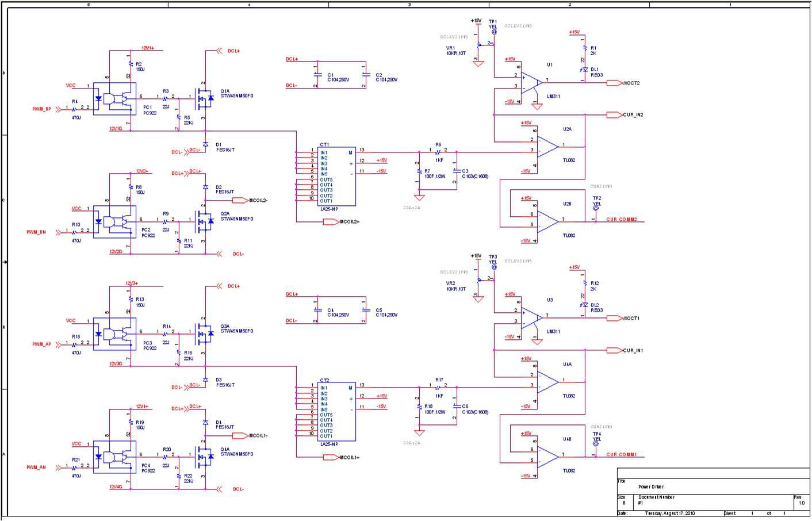Click the MCOIL2- off-page connector
The height and width of the screenshot is (521, 812).
click(x=240, y=200)
